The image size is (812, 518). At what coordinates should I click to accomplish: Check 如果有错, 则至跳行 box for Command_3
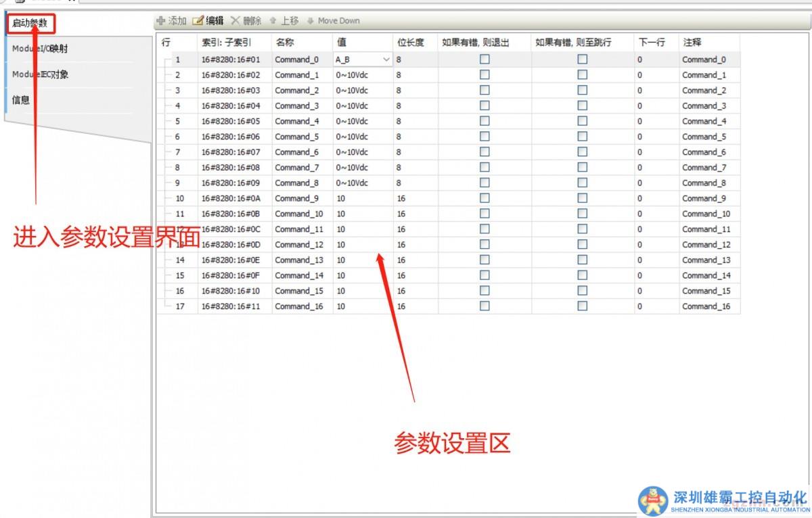click(582, 105)
